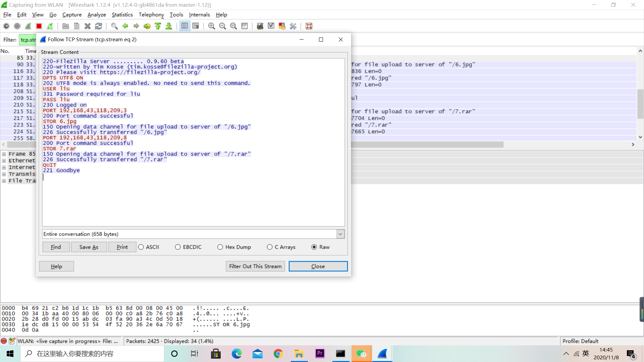Click the Save As button

89,247
